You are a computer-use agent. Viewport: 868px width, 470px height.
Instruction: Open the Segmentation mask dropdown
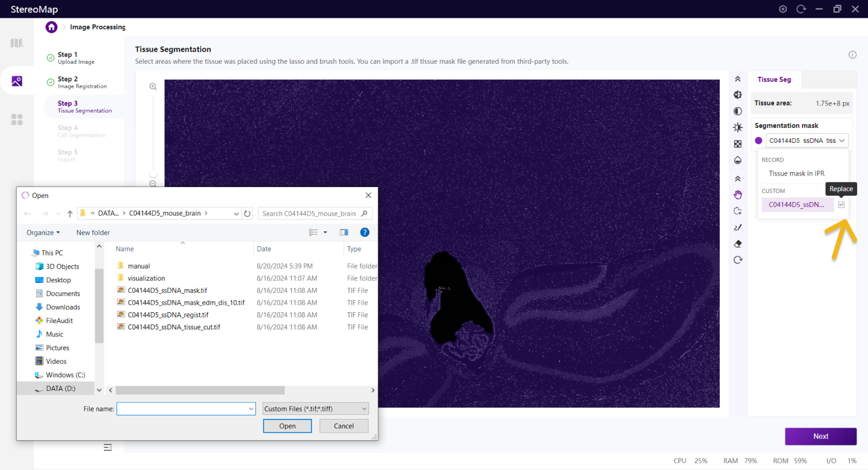808,141
